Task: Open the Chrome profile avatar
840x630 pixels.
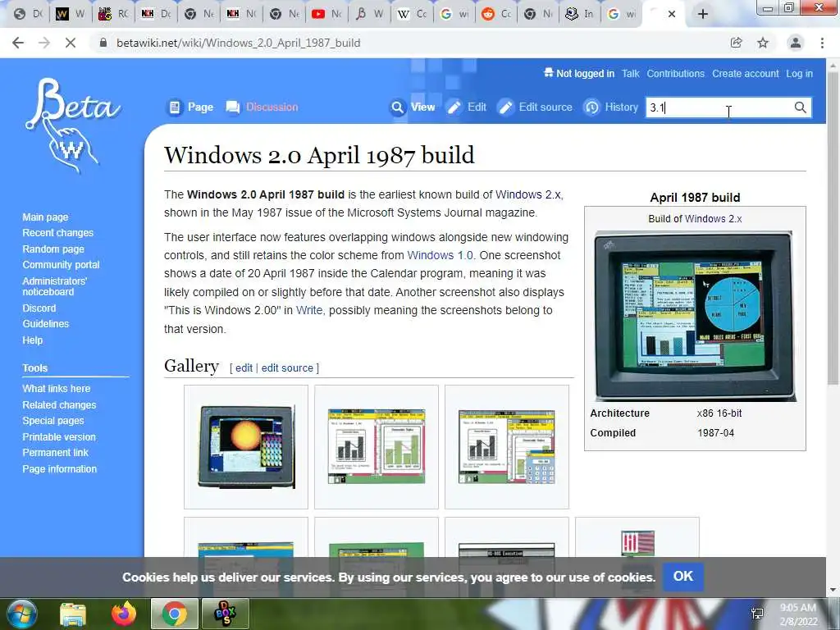Action: pyautogui.click(x=796, y=43)
